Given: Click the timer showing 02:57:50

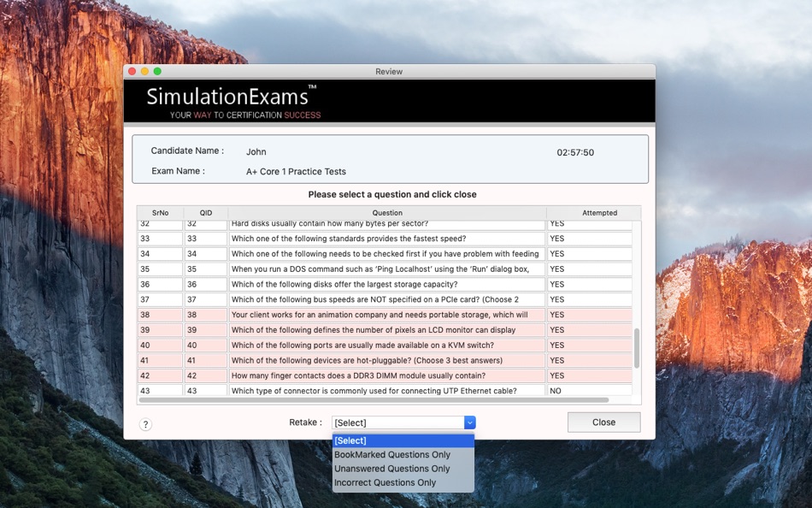Looking at the screenshot, I should [x=575, y=152].
